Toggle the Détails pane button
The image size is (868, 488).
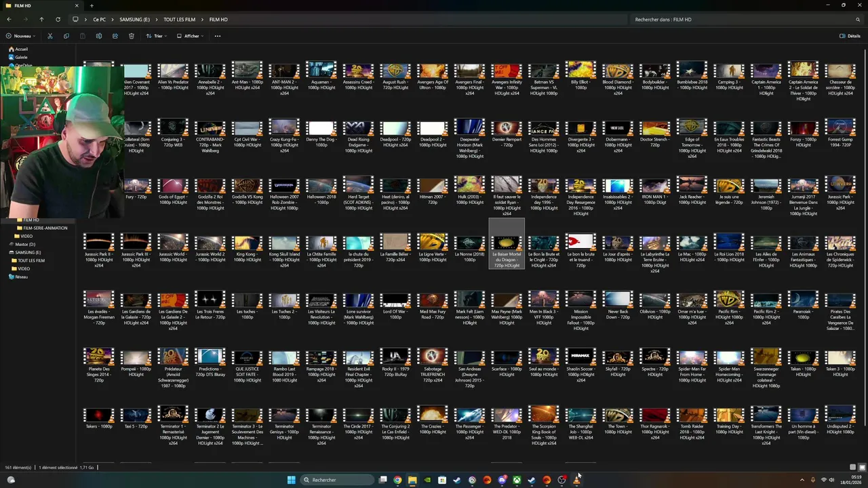[850, 36]
